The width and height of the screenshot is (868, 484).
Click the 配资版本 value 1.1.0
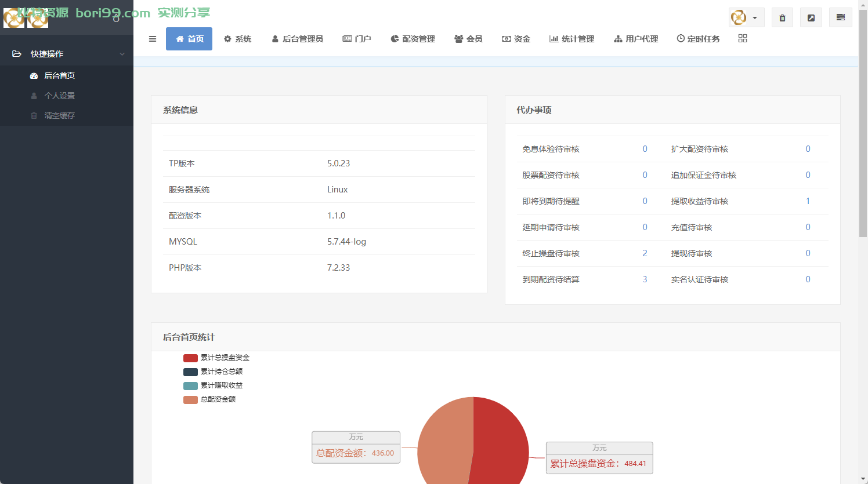click(x=336, y=216)
